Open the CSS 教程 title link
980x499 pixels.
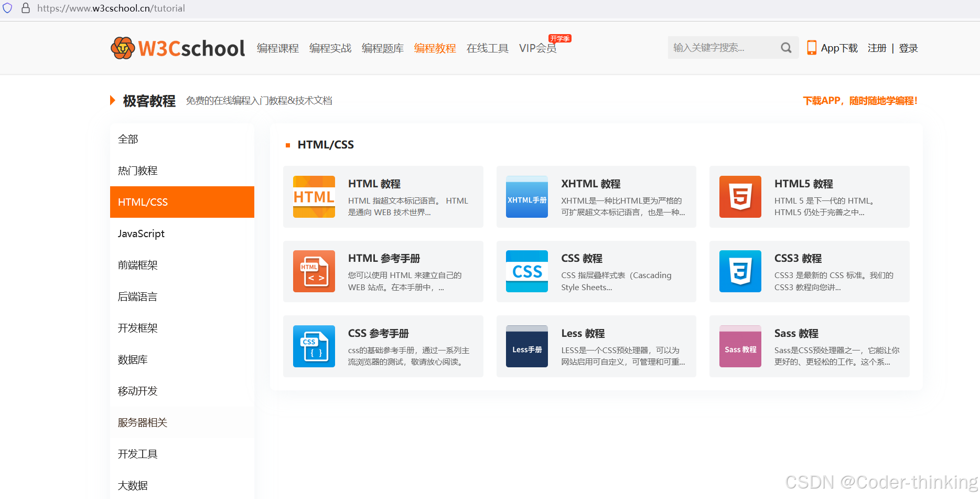[x=581, y=258]
